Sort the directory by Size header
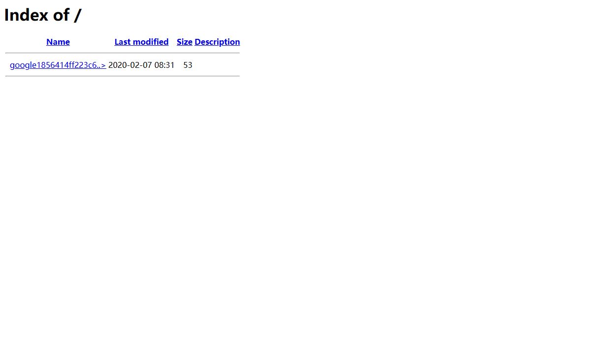The height and width of the screenshot is (364, 591). pos(184,42)
